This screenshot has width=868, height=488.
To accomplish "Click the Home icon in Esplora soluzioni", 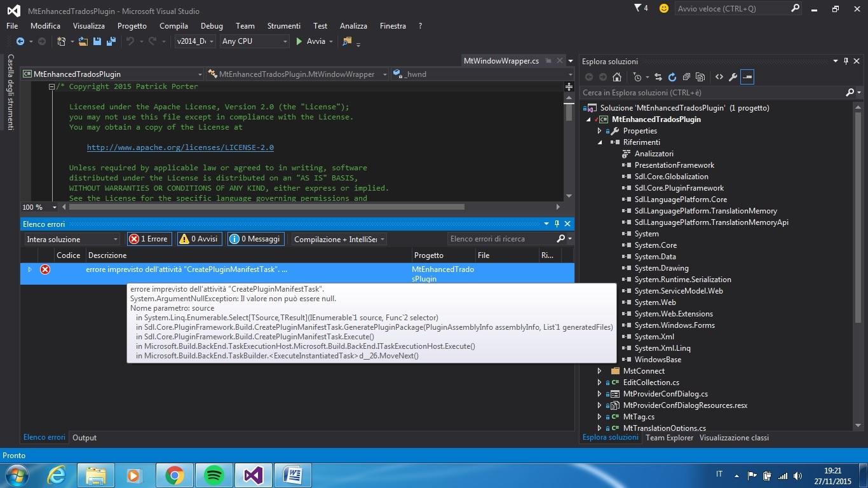I will click(616, 77).
